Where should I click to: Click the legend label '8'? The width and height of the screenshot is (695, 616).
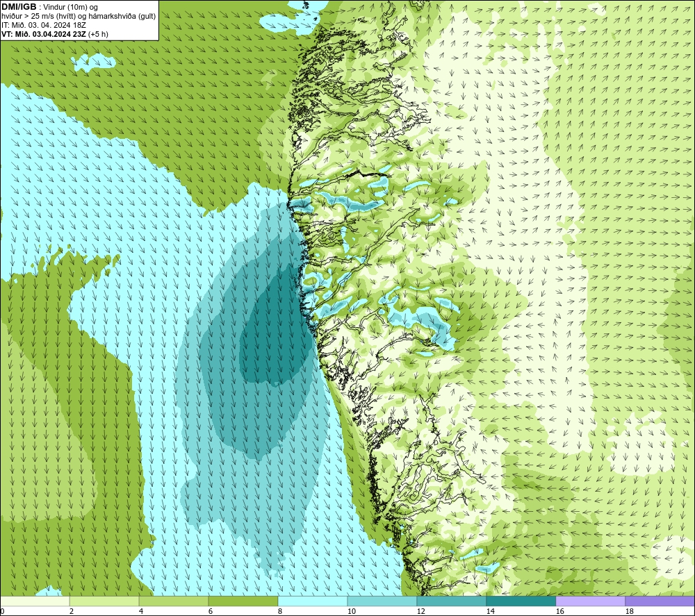click(279, 612)
